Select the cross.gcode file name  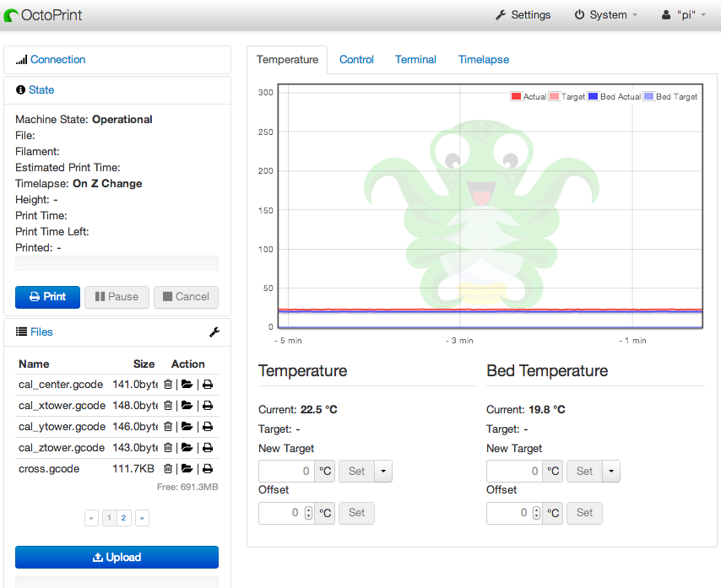click(49, 469)
